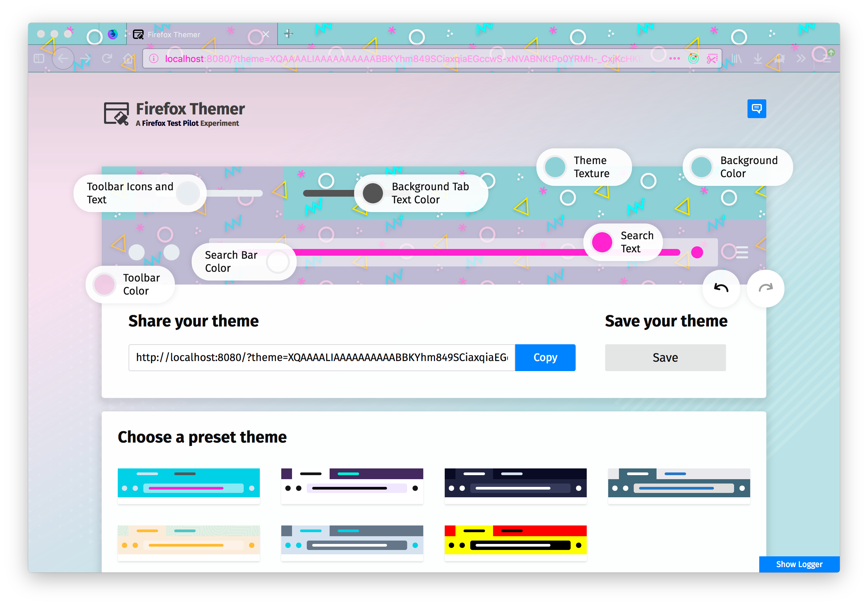Click the site information icon in URL bar

coord(153,59)
